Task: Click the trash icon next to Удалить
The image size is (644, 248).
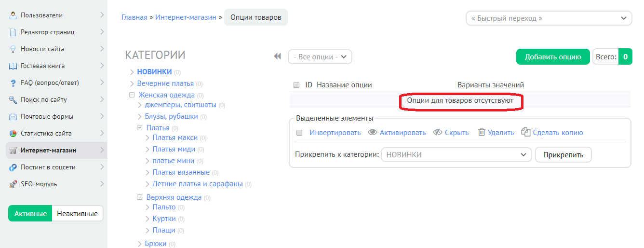Action: [482, 132]
